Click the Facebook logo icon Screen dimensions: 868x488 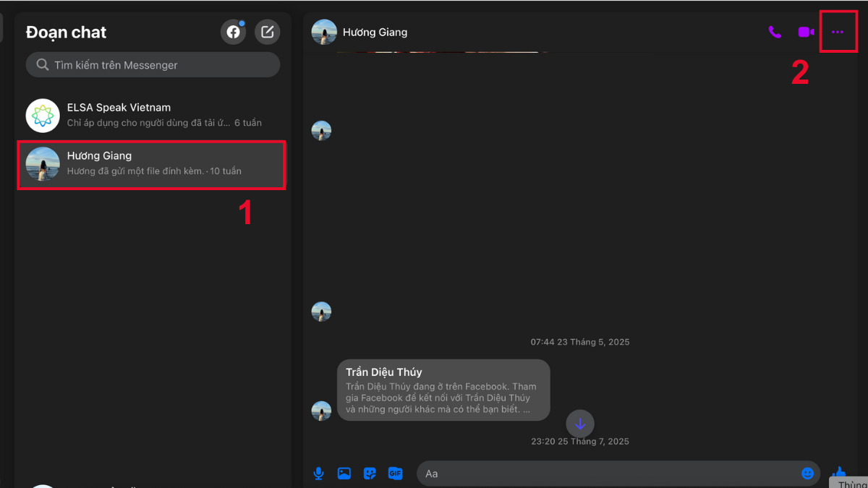tap(233, 32)
